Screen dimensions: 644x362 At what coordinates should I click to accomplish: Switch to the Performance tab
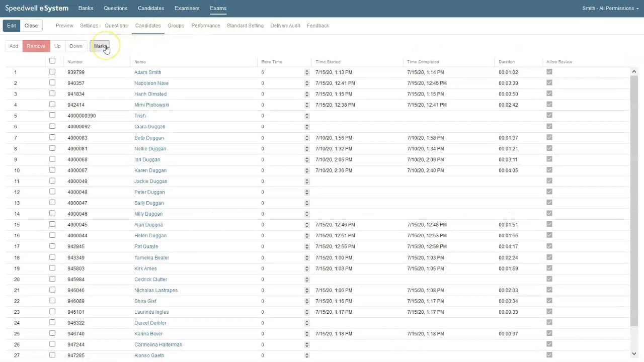(206, 26)
